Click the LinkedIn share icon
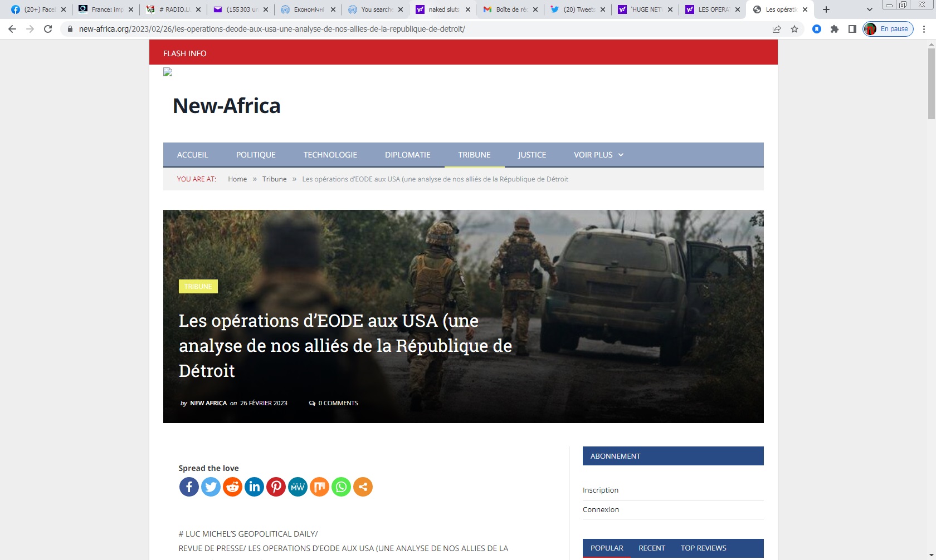 pyautogui.click(x=254, y=487)
